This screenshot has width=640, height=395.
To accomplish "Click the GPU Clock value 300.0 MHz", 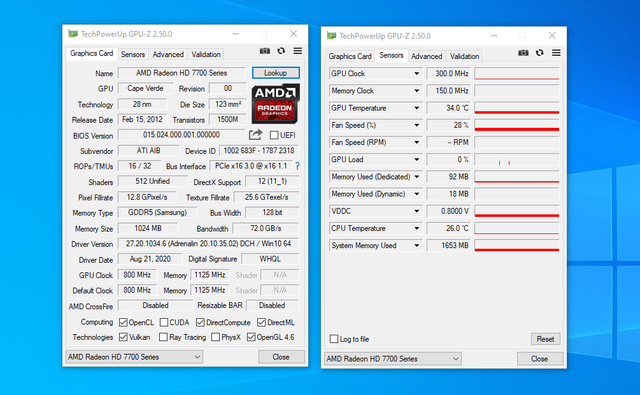I will click(449, 74).
